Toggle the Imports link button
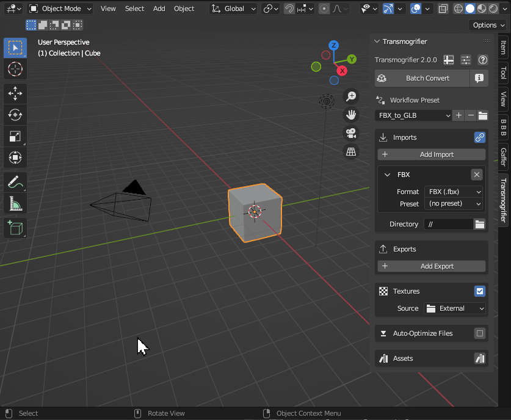This screenshot has height=420, width=511. point(480,137)
